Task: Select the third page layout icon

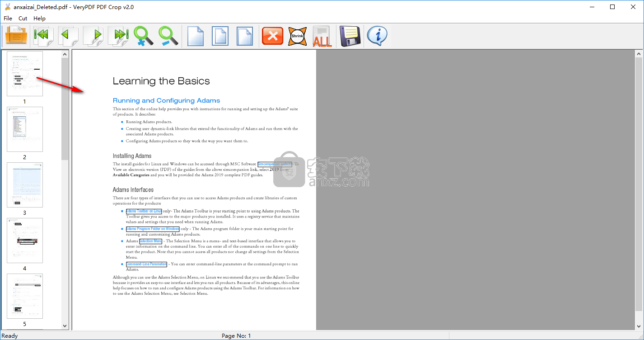Action: [245, 36]
